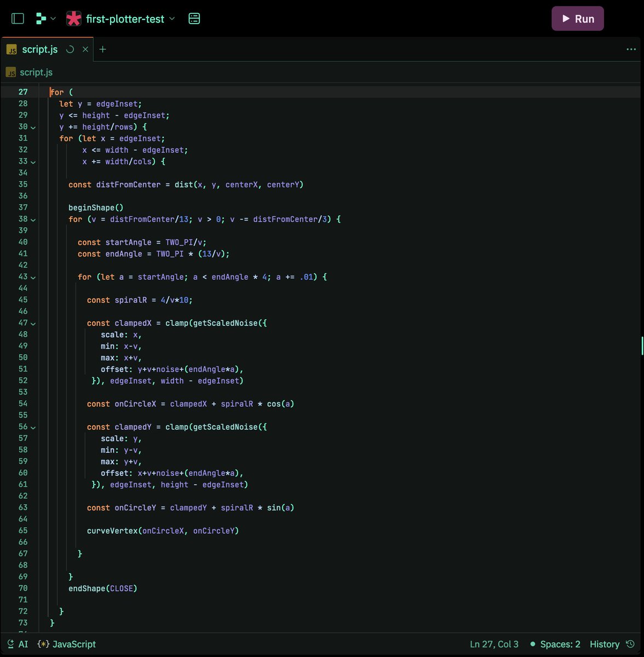The height and width of the screenshot is (657, 644).
Task: Collapse the fold arrow at line 30
Action: (x=33, y=127)
